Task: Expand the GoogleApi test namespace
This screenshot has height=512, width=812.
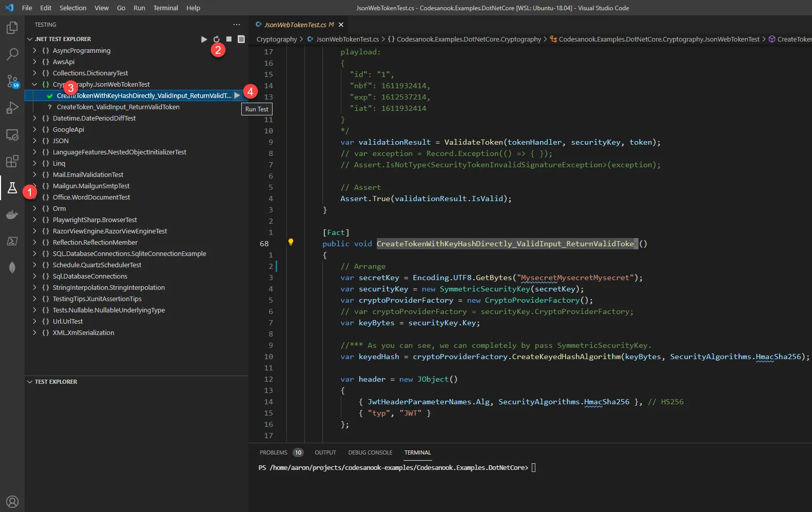Action: coord(34,130)
